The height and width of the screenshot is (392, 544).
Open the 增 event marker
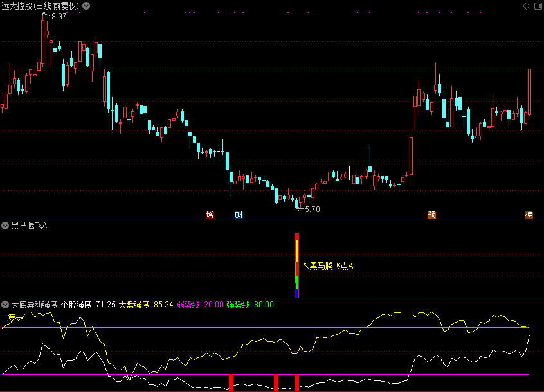[210, 215]
